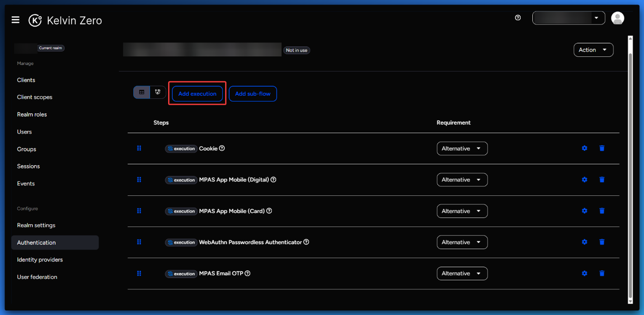Click the help question mark icon in header
644x315 pixels.
[518, 18]
